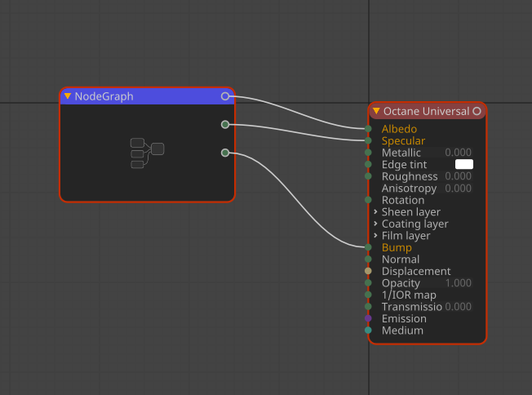Click the third NodeGraph output pin
532x395 pixels.
click(225, 153)
